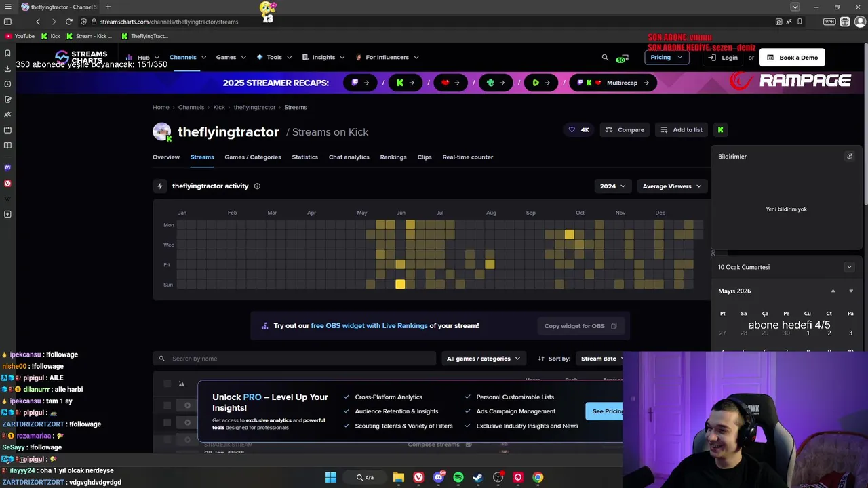Switch to the Statistics tab
Image resolution: width=868 pixels, height=488 pixels.
[x=304, y=157]
